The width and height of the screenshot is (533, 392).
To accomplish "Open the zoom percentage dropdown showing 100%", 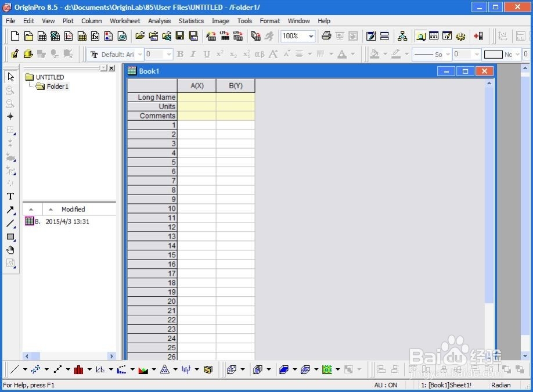I will [x=311, y=36].
